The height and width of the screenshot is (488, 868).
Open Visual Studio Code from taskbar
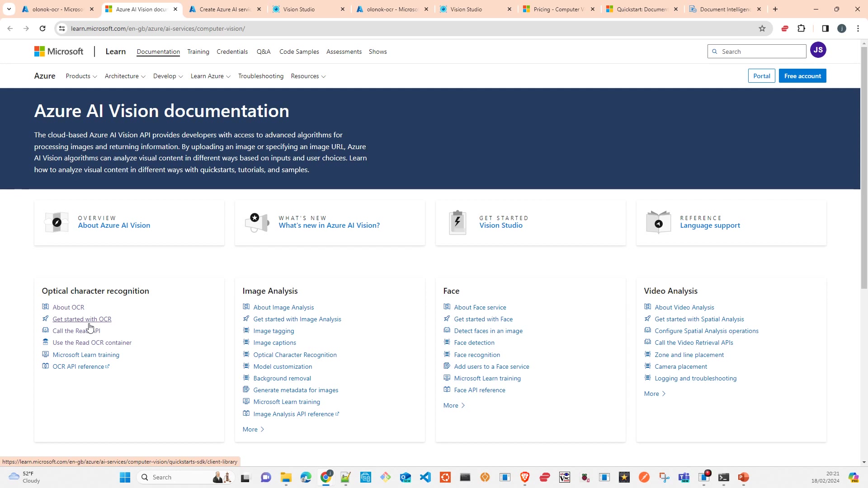pyautogui.click(x=425, y=477)
